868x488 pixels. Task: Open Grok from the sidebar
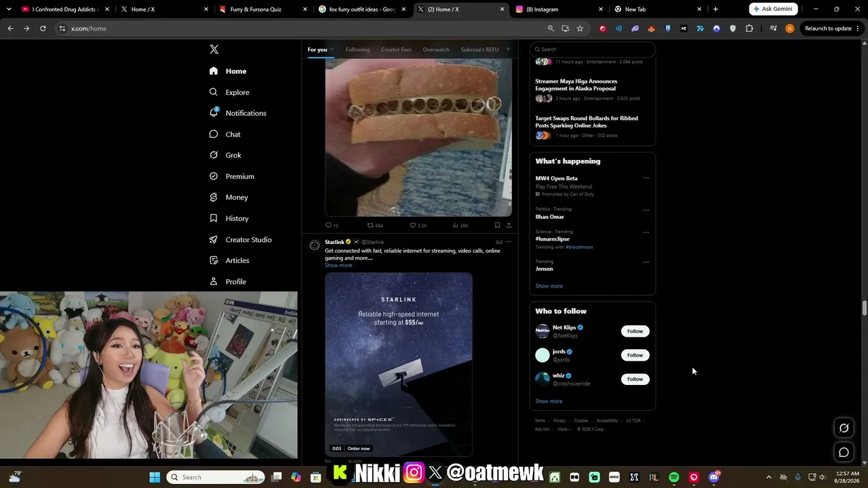(225, 155)
